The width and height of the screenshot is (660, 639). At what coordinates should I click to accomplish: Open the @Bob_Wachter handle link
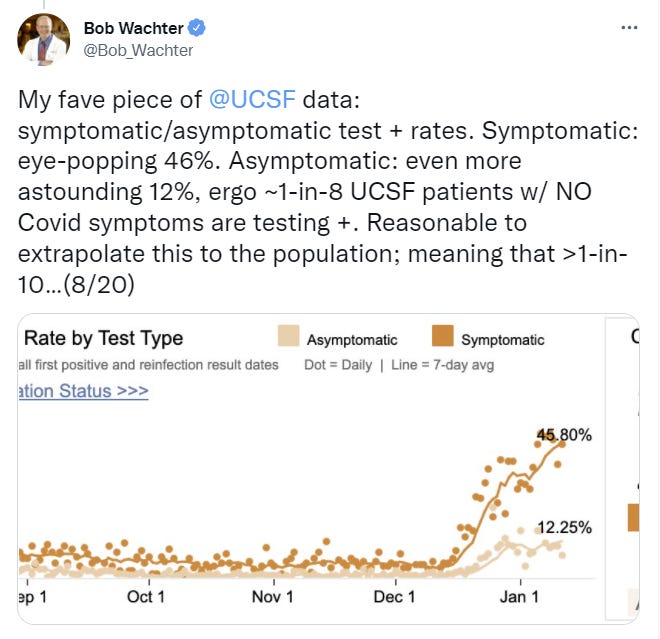pos(139,50)
